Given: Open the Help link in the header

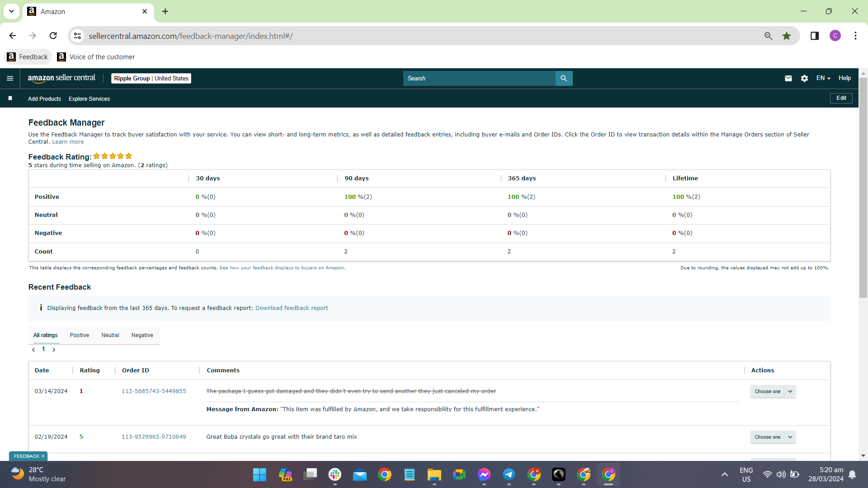Looking at the screenshot, I should [x=844, y=78].
